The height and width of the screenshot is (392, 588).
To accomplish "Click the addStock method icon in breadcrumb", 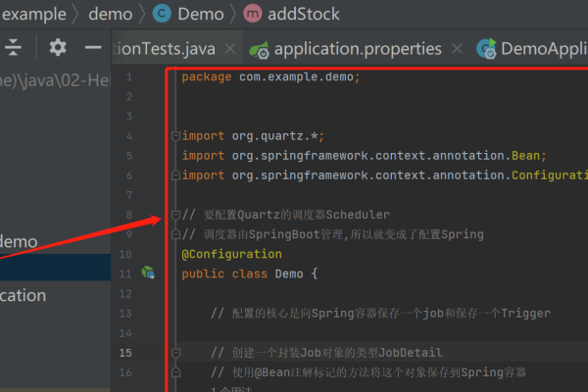I will click(x=252, y=14).
